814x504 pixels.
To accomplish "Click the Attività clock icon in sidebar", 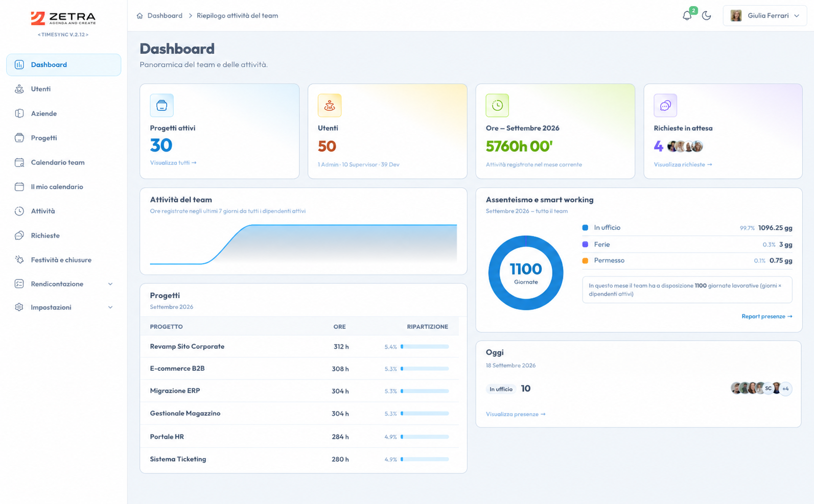I will (19, 211).
